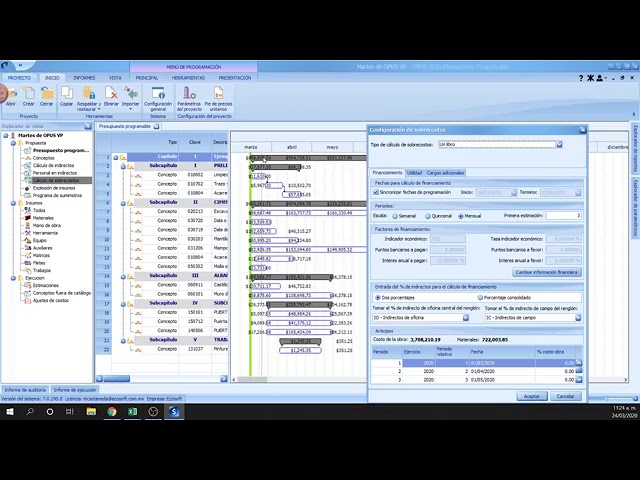
Task: Select Explosión de insumos in tree
Action: pyautogui.click(x=54, y=188)
